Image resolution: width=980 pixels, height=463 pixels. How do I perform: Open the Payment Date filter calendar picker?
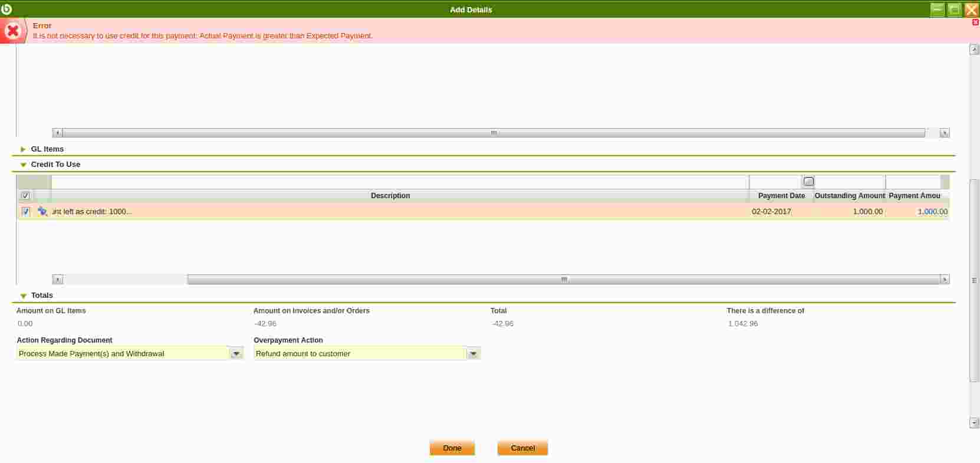point(808,182)
